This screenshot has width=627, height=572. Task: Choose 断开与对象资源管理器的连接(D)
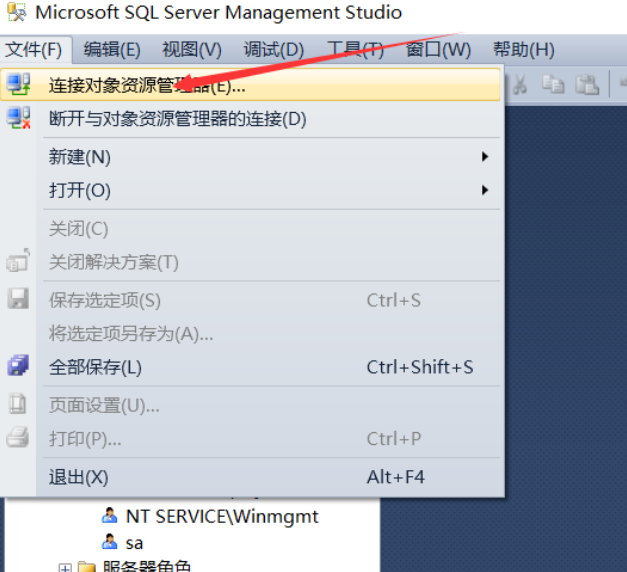[250, 118]
